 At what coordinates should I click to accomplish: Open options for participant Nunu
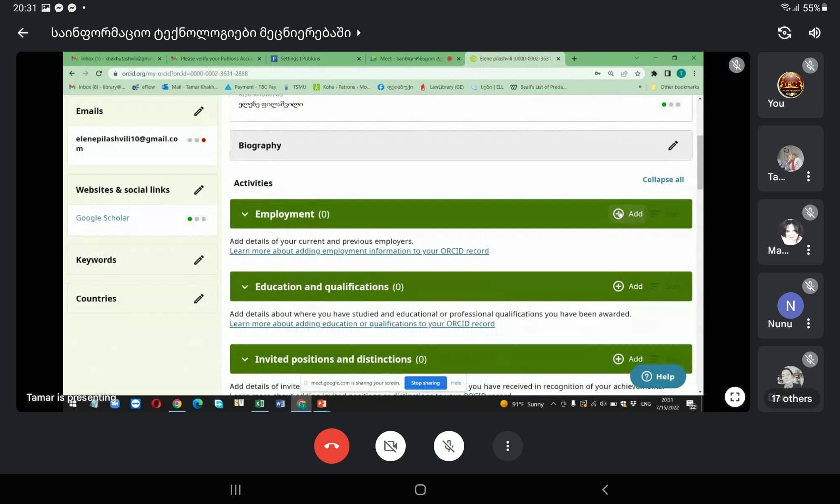point(808,323)
